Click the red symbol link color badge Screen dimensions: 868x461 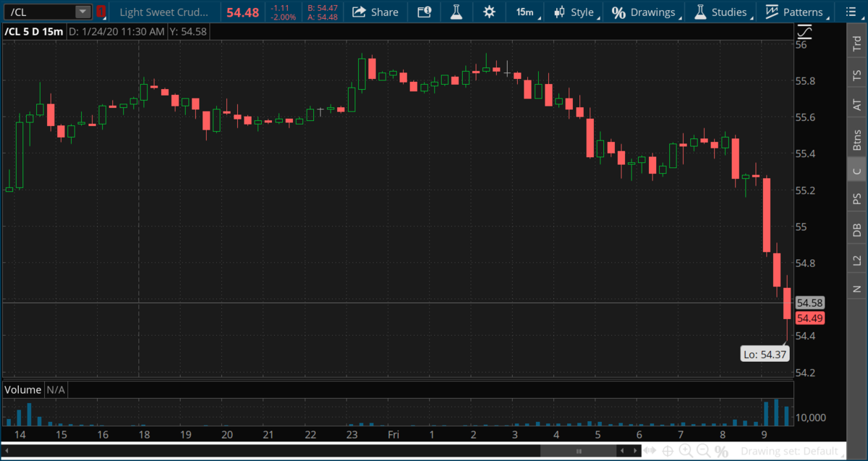click(x=101, y=12)
